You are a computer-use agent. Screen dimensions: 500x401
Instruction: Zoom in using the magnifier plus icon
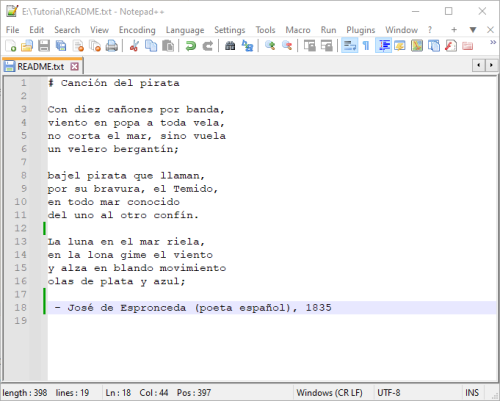click(x=270, y=46)
